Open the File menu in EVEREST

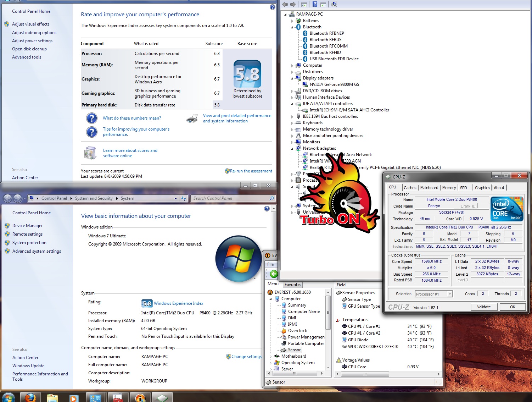[x=270, y=264]
